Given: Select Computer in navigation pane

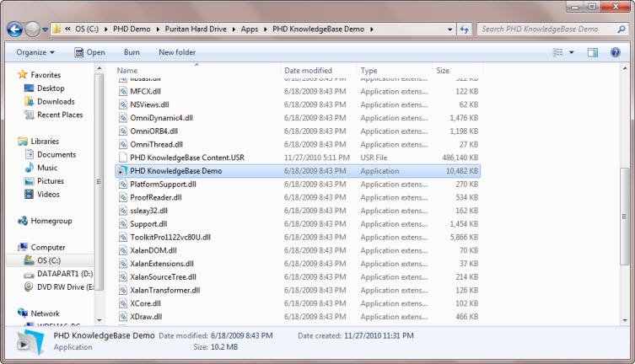Looking at the screenshot, I should (48, 247).
